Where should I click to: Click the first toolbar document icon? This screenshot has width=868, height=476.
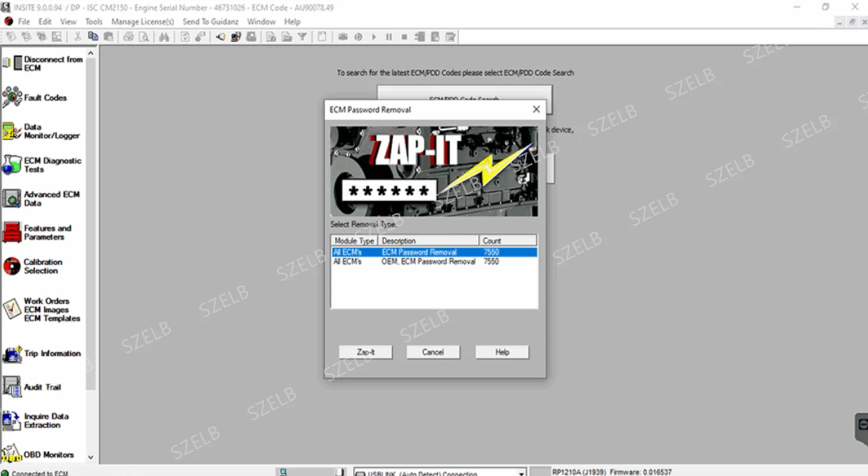tap(11, 37)
